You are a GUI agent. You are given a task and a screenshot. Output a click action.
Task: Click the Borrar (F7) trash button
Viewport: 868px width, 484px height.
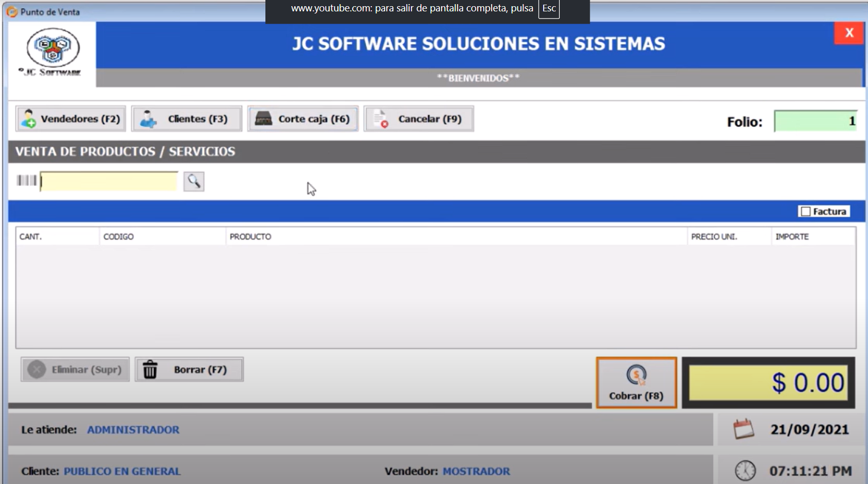(189, 370)
